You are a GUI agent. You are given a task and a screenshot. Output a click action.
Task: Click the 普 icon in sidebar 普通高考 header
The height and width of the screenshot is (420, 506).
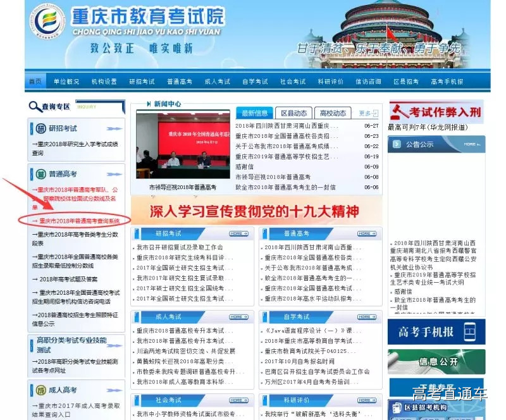pos(40,174)
